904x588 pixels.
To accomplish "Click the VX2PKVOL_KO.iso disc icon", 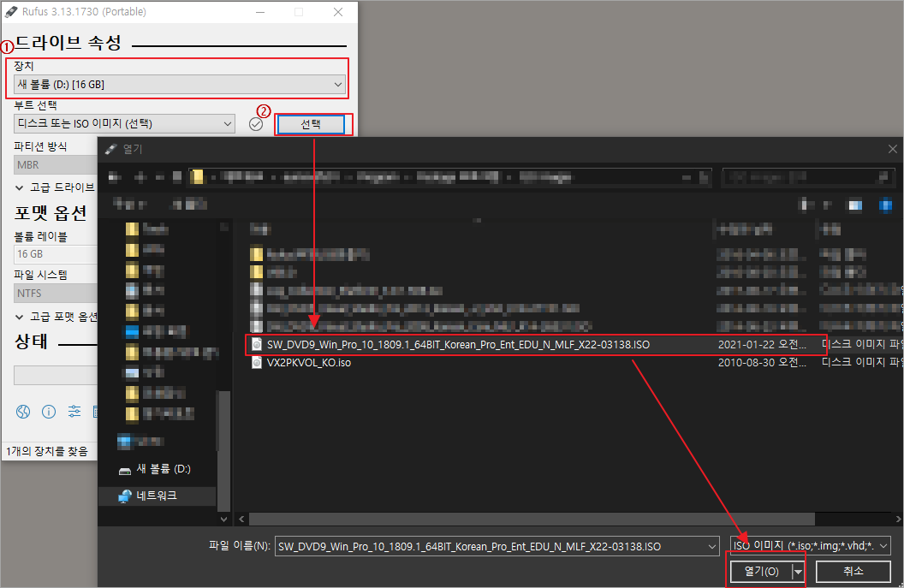I will coord(257,363).
